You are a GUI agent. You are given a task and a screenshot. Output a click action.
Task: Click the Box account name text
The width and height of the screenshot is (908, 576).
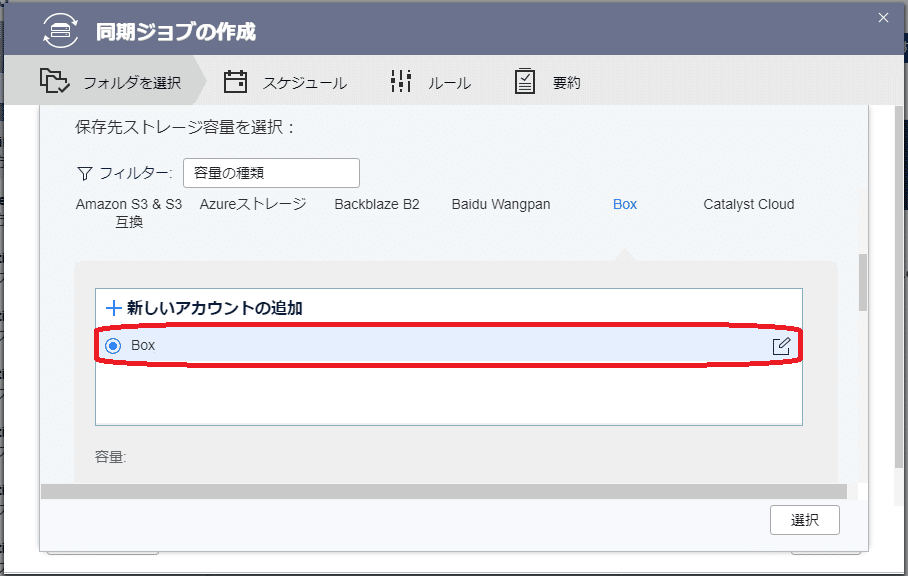pos(143,346)
